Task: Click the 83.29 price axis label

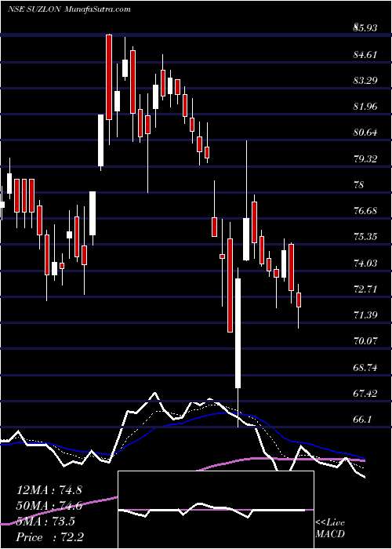Action: (365, 80)
